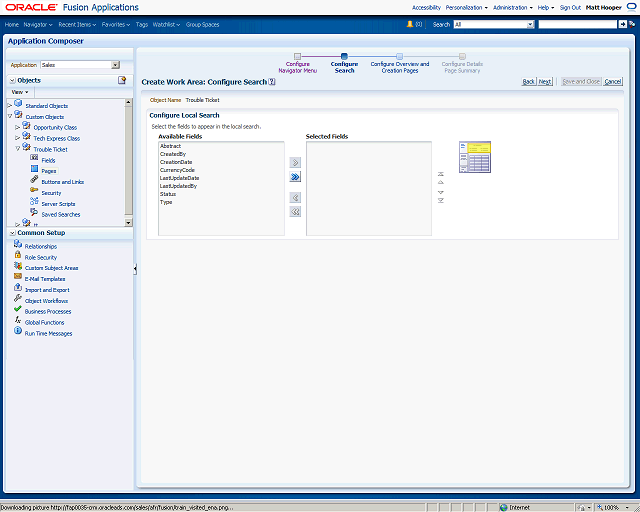Open the Administration menu
The height and width of the screenshot is (512, 640).
[513, 7]
